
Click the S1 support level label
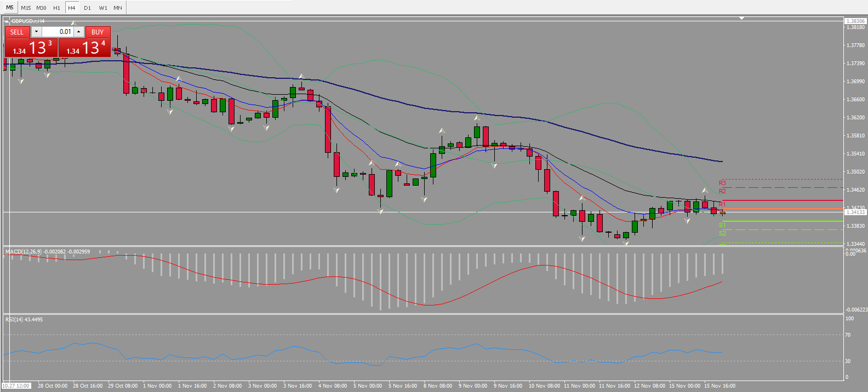(x=722, y=225)
